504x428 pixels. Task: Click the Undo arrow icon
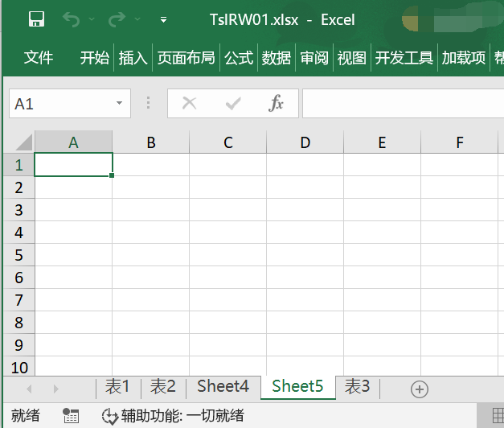point(72,19)
